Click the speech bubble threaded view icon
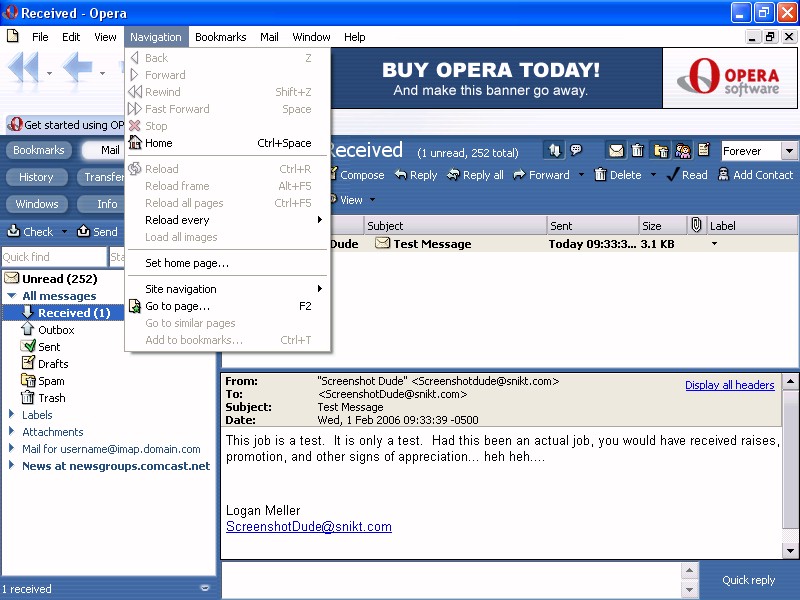800x600 pixels. tap(576, 150)
